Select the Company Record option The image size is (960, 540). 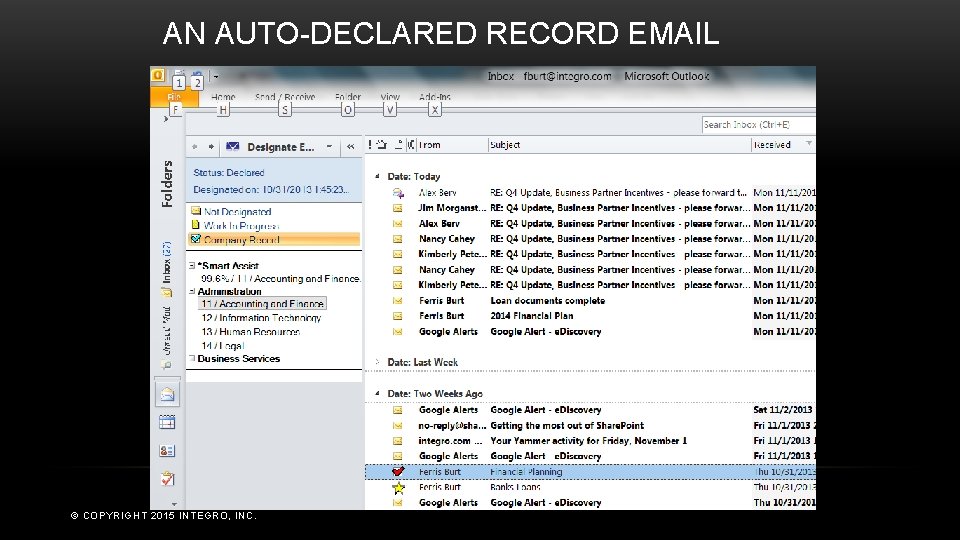pyautogui.click(x=274, y=239)
